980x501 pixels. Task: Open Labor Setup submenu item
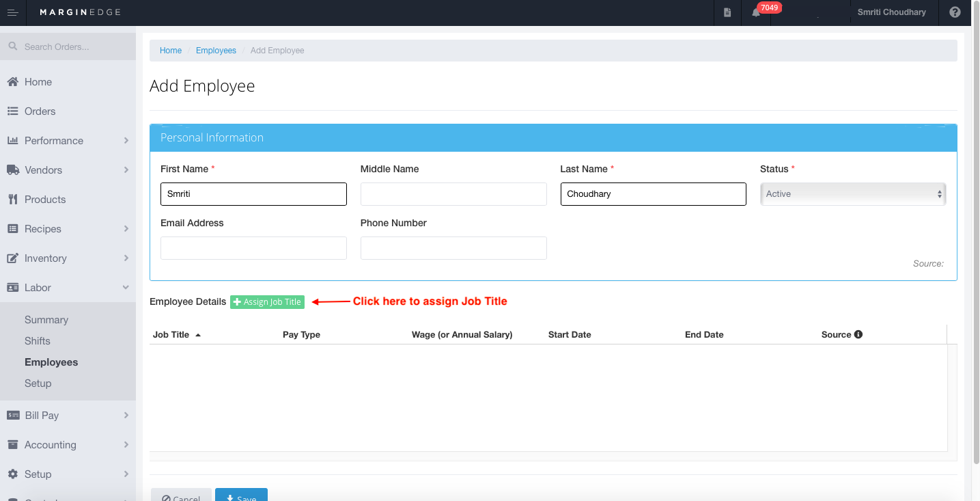[38, 383]
